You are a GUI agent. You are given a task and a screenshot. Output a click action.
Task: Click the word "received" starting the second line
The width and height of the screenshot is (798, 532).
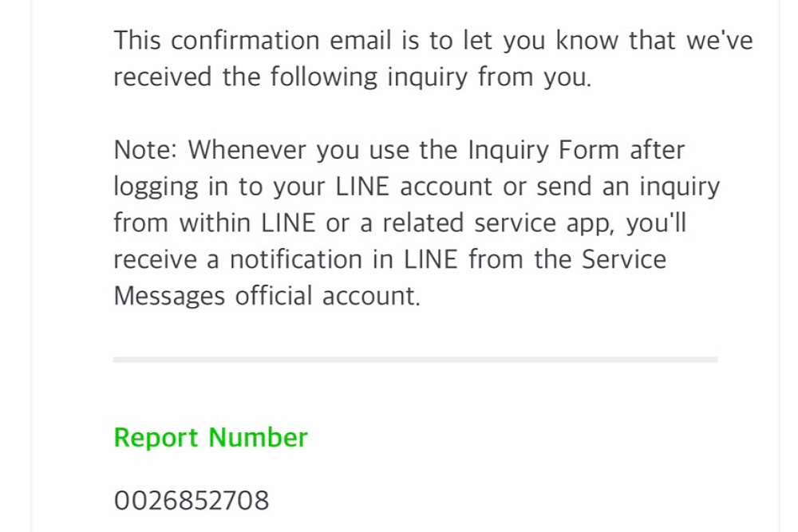[163, 78]
